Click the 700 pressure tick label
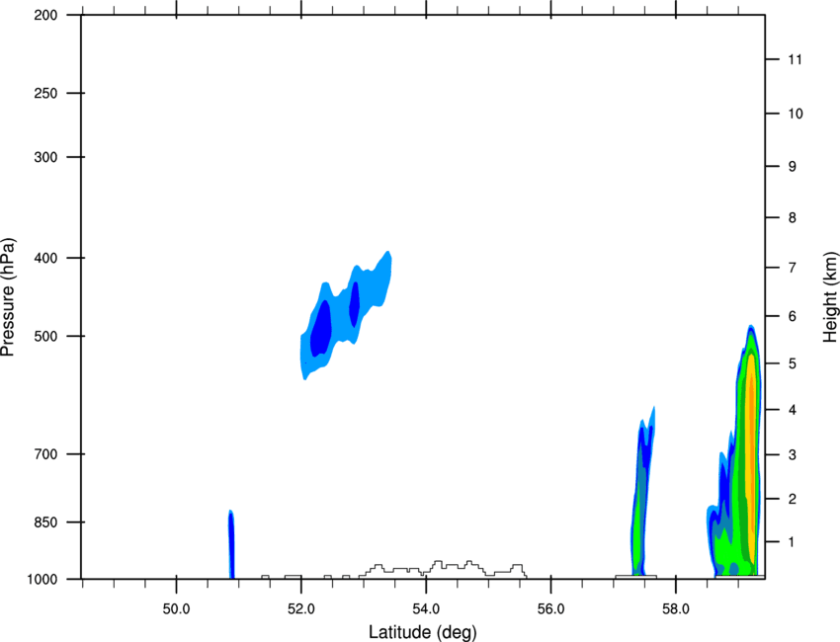 coord(45,454)
